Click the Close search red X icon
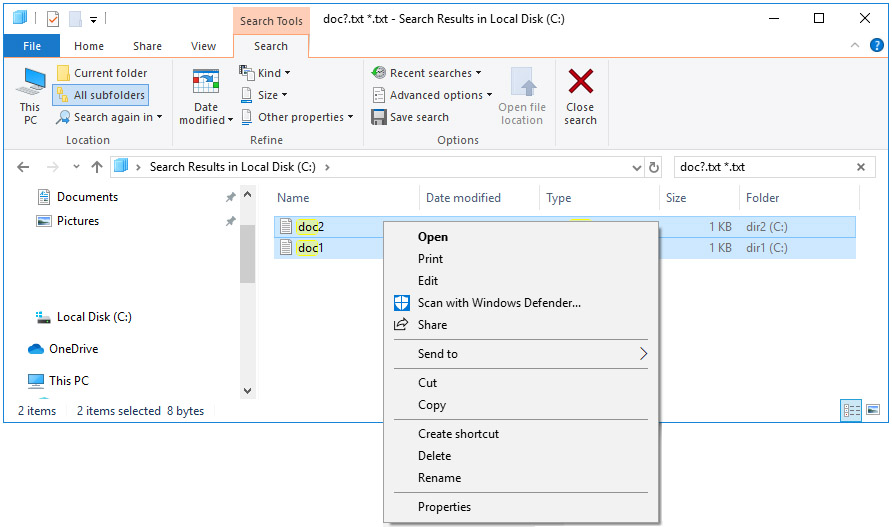892x527 pixels. pyautogui.click(x=580, y=81)
